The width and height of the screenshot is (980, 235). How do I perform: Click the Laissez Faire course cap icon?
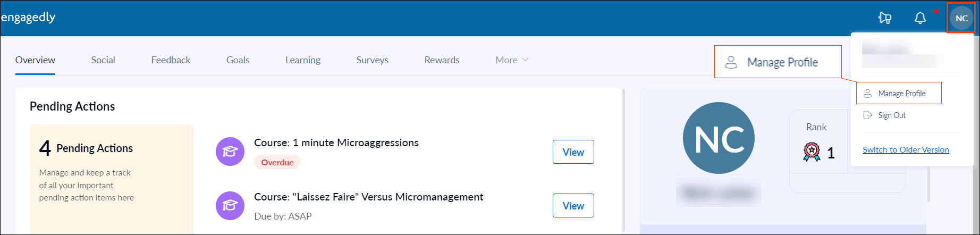tap(230, 205)
